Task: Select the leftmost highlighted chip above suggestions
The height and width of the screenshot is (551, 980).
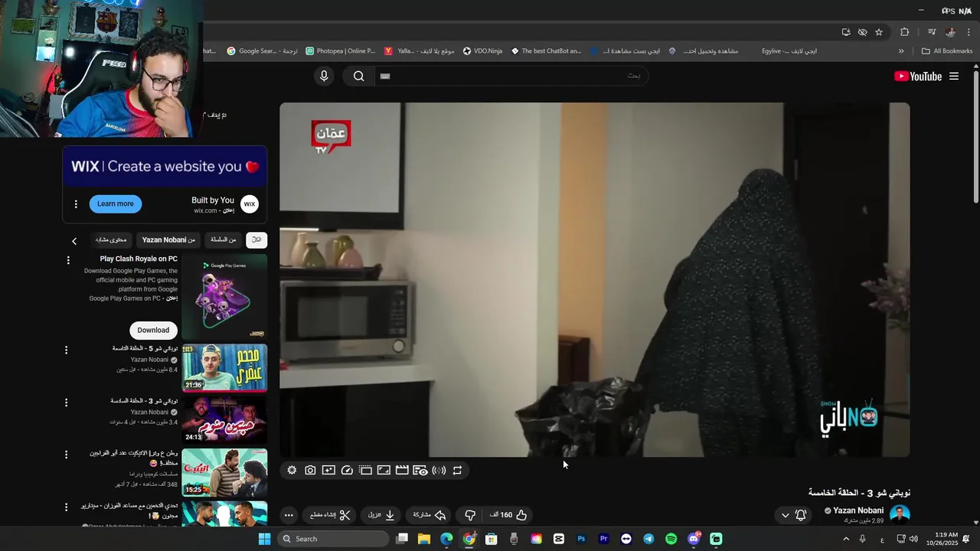Action: click(x=256, y=240)
